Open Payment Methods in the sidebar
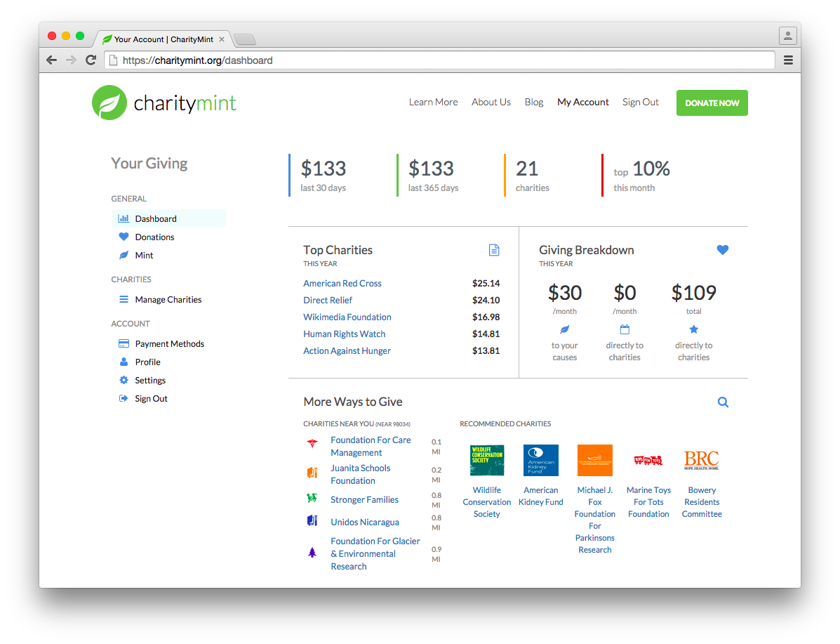840x644 pixels. pyautogui.click(x=169, y=344)
